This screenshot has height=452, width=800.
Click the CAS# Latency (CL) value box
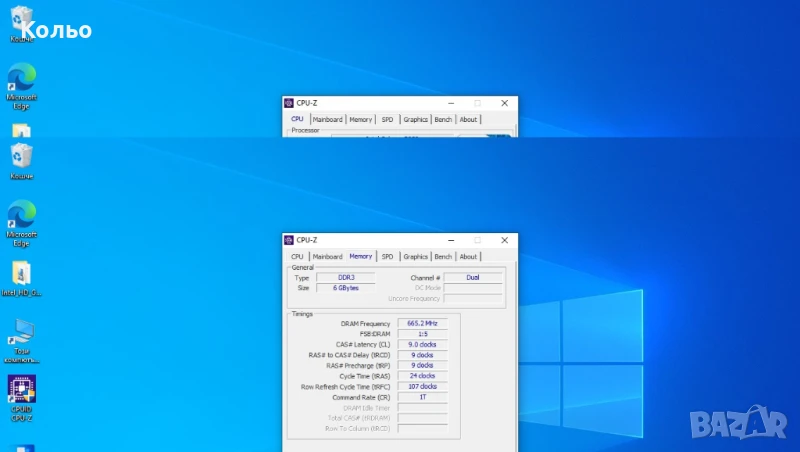point(422,345)
